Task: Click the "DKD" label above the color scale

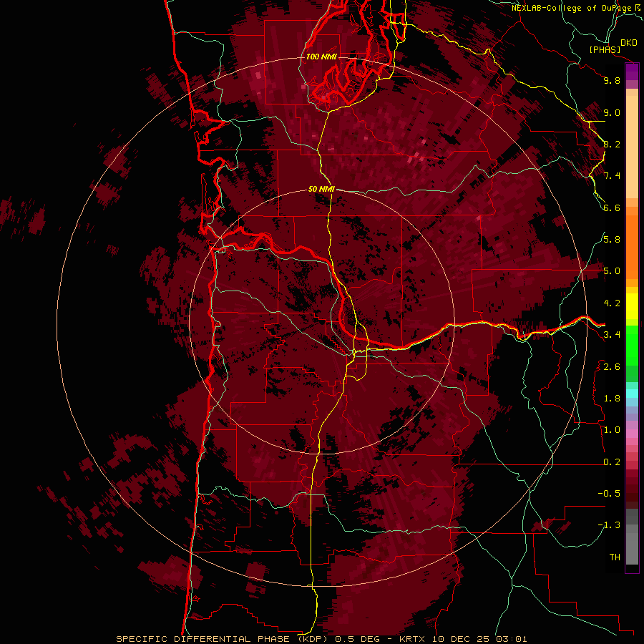Action: click(629, 43)
